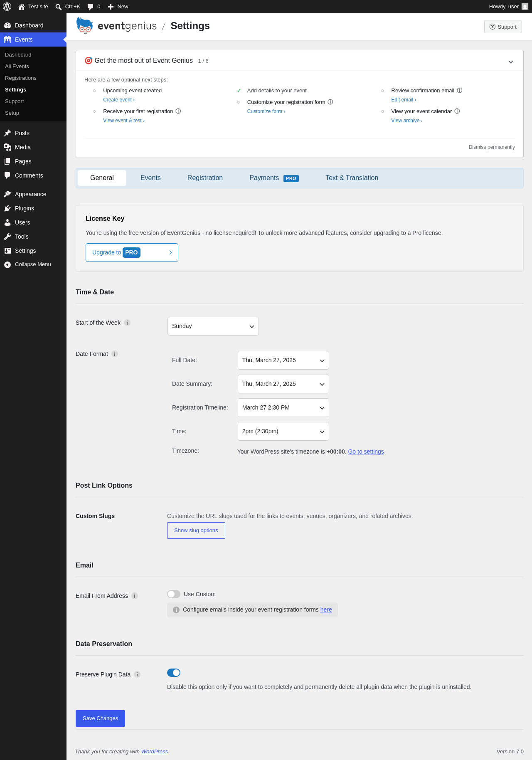532x760 pixels.
Task: Click info icon beside Customize your registration form
Action: point(330,102)
